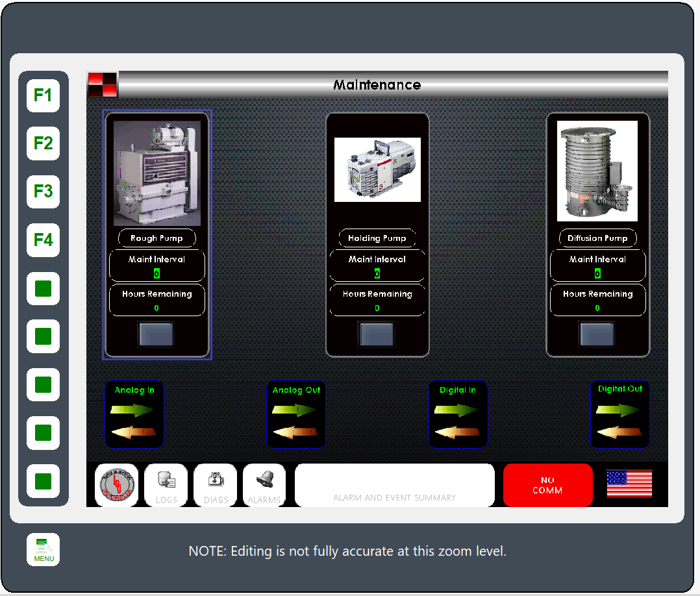Click the Diffusion Pump image thumbnail
Screen dimensions: 700x596
tap(597, 171)
